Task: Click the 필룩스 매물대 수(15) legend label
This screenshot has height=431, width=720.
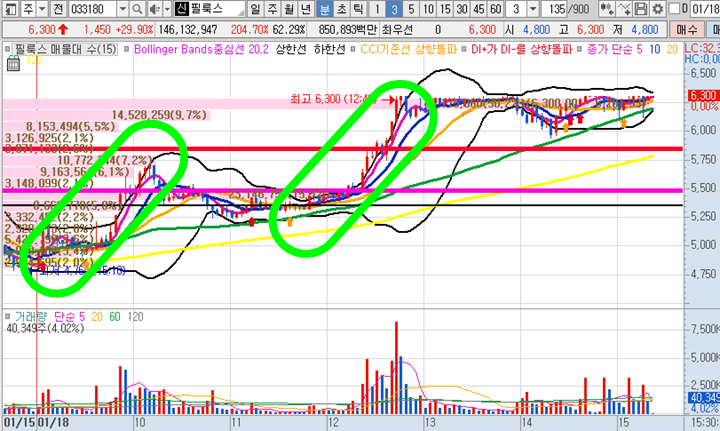Action: pos(65,49)
